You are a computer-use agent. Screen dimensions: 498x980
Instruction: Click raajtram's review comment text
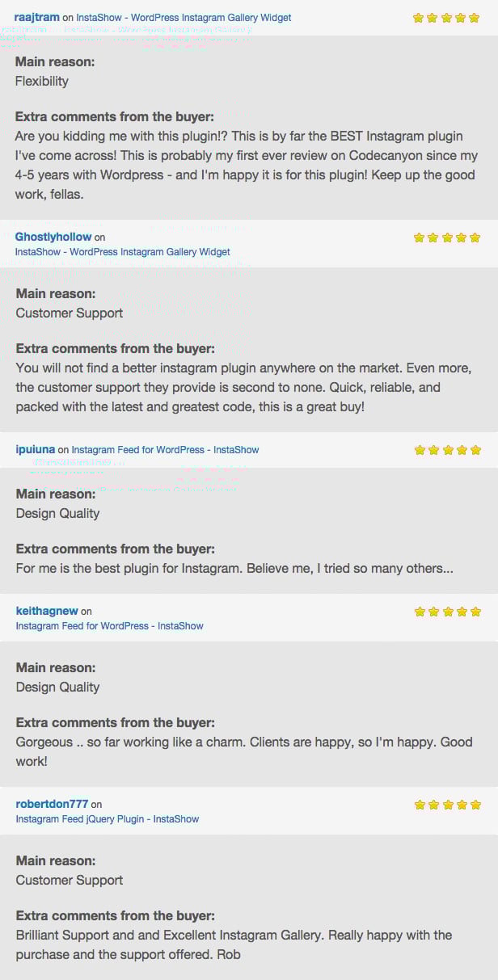(245, 165)
